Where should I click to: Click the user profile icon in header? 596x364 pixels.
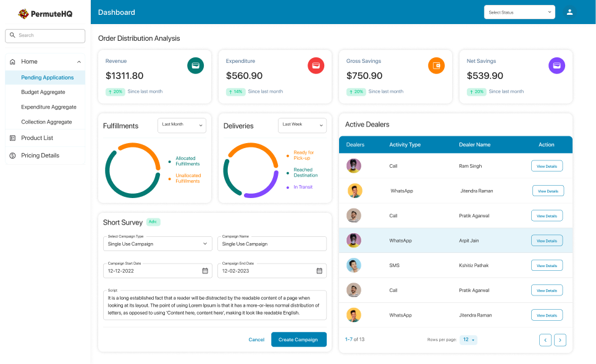[569, 12]
